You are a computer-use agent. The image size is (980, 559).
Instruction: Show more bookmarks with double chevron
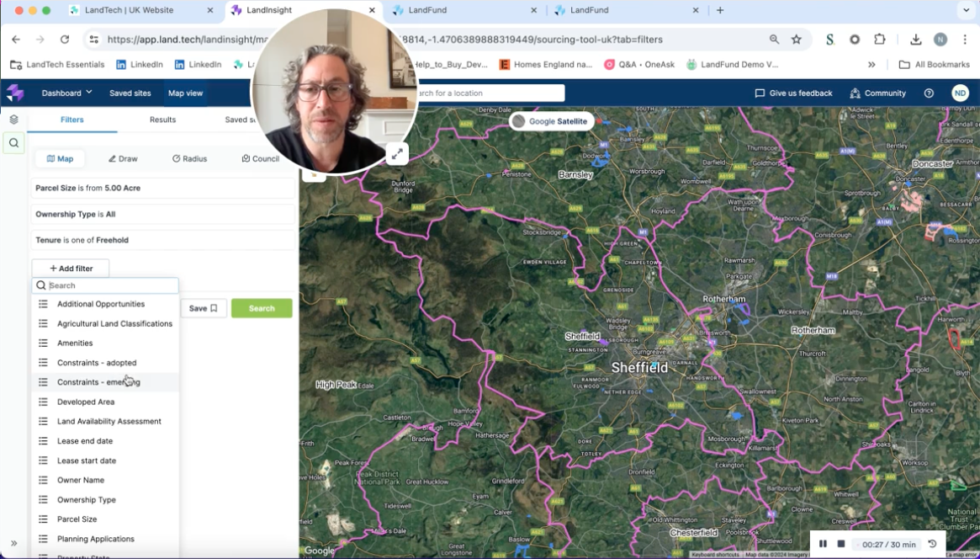click(x=871, y=65)
